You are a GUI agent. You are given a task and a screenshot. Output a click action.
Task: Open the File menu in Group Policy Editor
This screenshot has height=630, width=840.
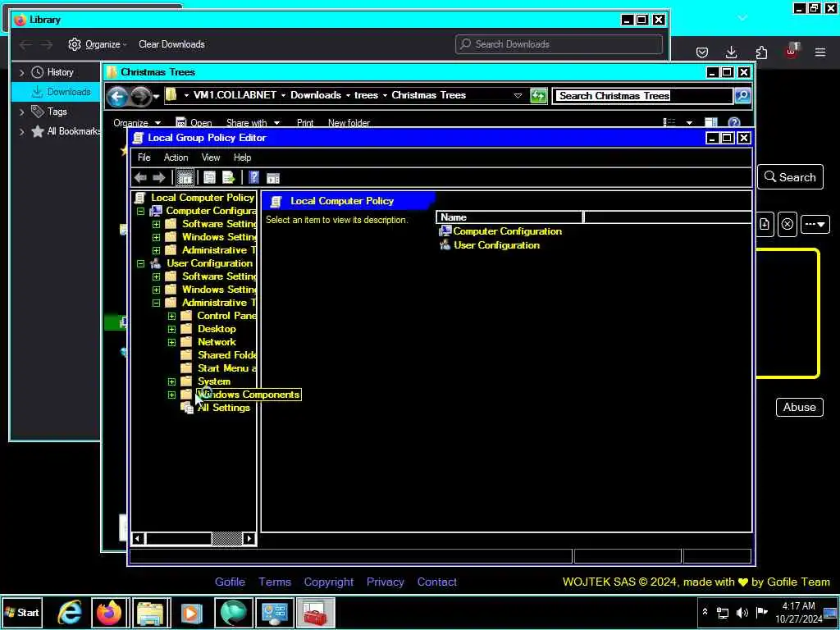tap(144, 157)
